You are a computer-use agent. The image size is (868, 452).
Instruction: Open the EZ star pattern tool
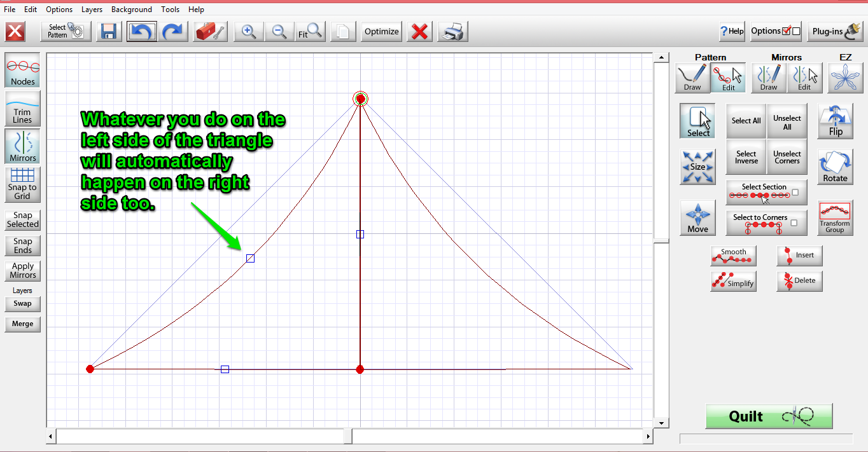[x=846, y=78]
